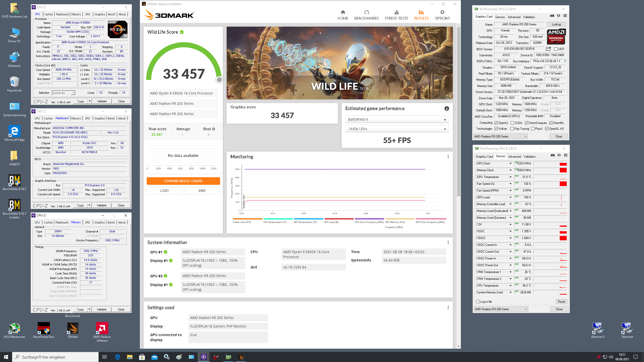Click the SAVE button in 3DMark
Screen dimensions: 644x362
[202, 191]
